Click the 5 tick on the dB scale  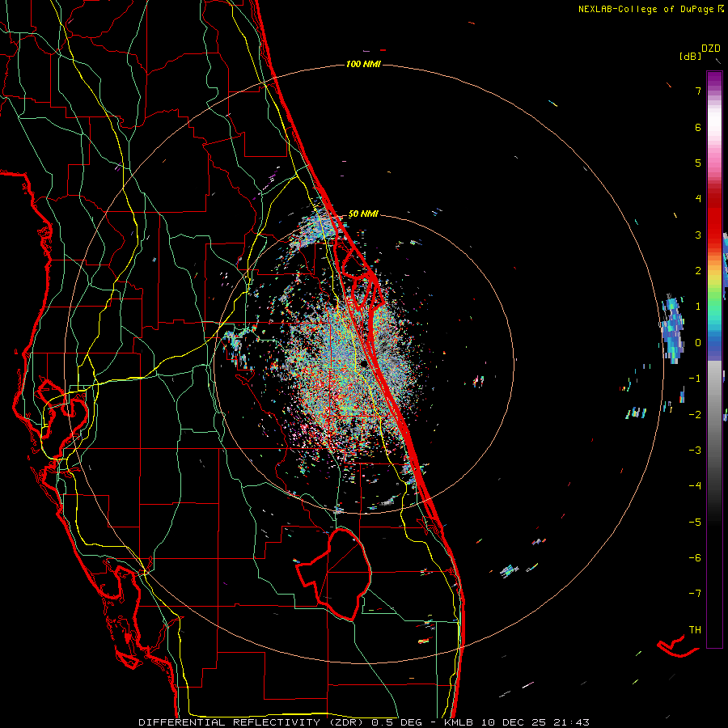(x=698, y=163)
